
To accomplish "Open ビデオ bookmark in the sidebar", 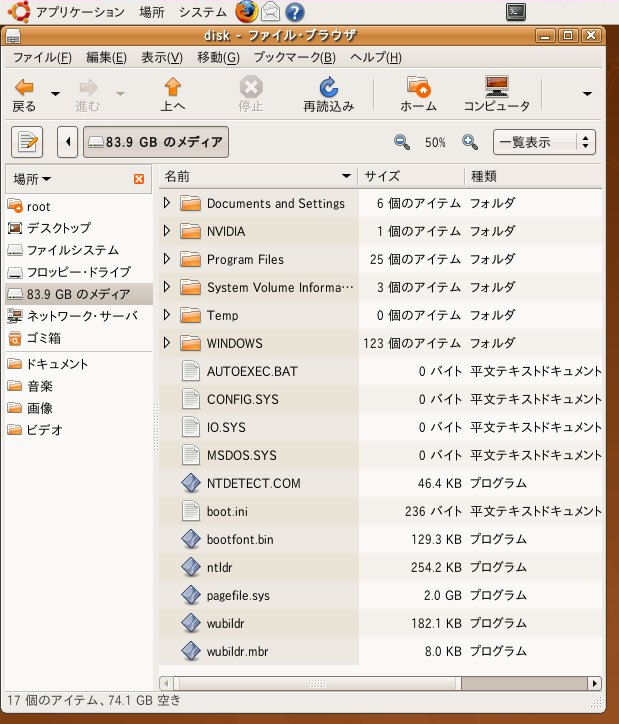I will pyautogui.click(x=78, y=430).
